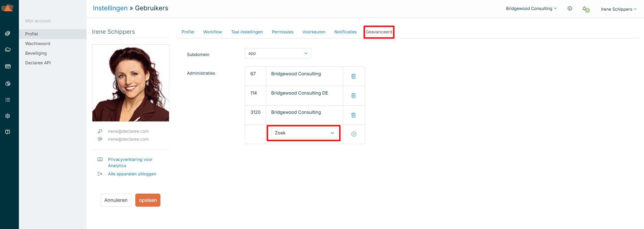Delete administration 3120 with trash icon
Screen dimensions: 644x229
(353, 115)
